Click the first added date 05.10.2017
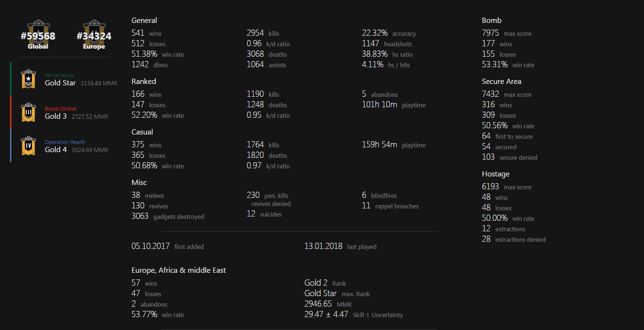 pos(151,247)
